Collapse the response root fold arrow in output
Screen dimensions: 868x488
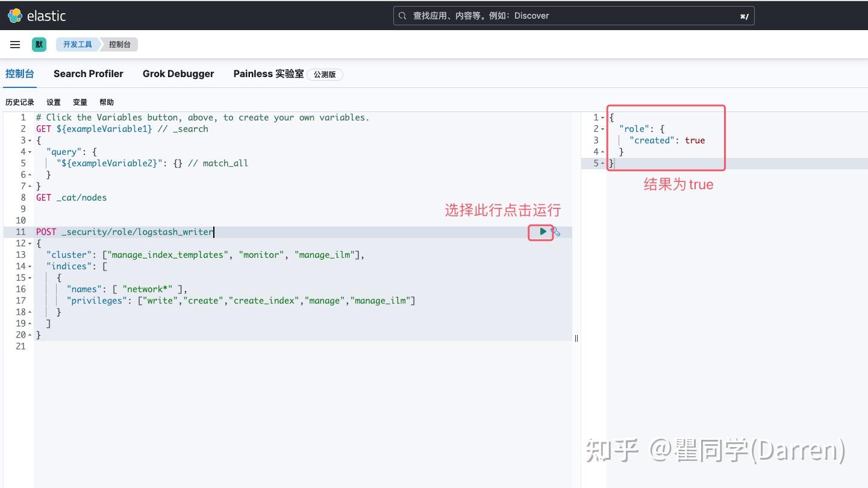602,117
